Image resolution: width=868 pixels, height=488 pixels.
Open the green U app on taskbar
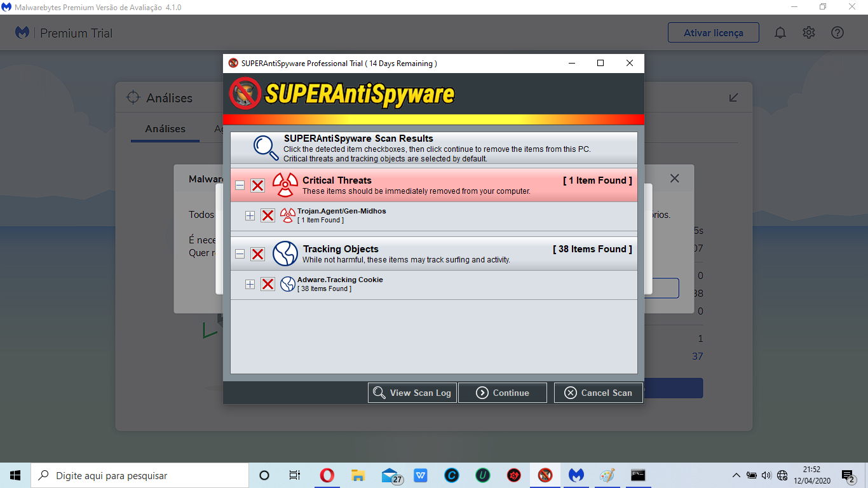483,475
